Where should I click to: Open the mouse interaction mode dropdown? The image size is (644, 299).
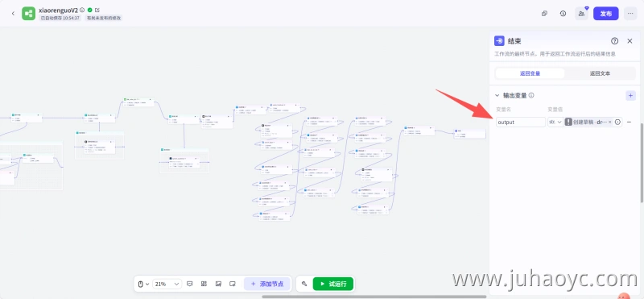pyautogui.click(x=143, y=284)
